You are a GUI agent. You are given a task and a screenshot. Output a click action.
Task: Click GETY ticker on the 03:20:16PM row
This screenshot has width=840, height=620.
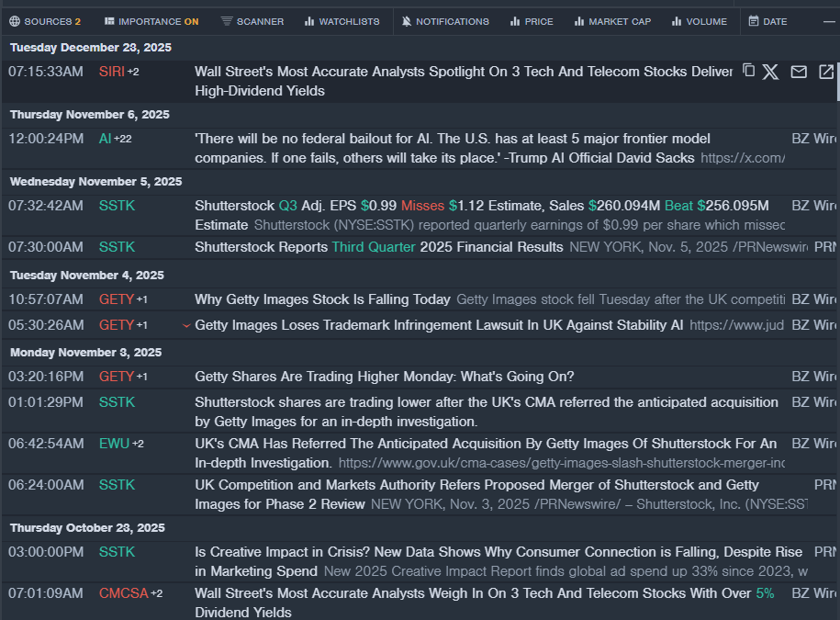click(117, 377)
